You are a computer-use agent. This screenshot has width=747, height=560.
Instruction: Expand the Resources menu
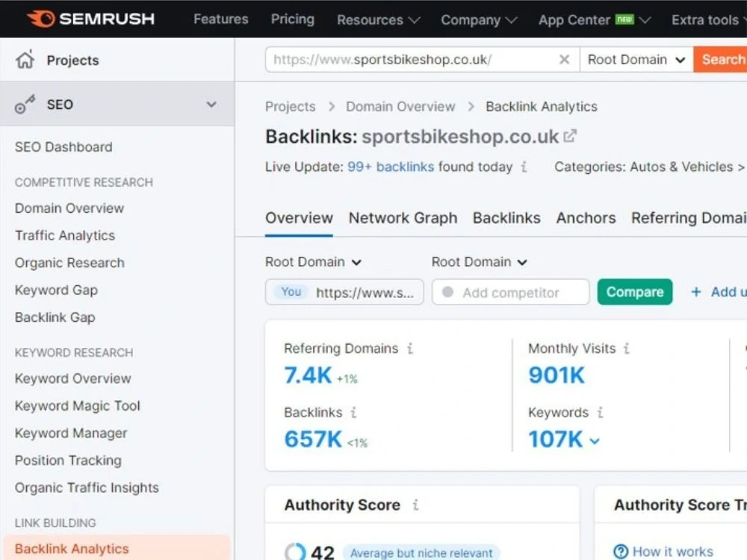click(378, 19)
